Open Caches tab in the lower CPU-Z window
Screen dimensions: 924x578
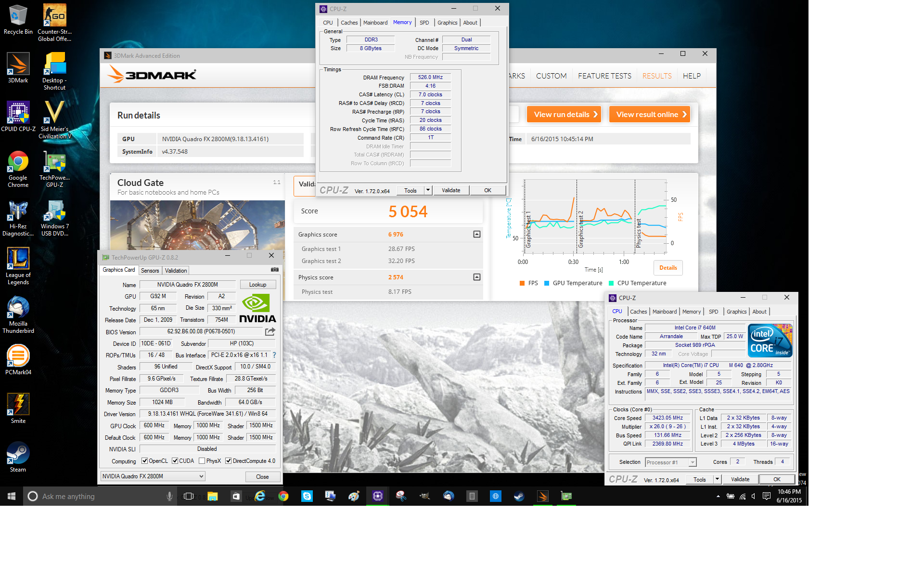[639, 312]
